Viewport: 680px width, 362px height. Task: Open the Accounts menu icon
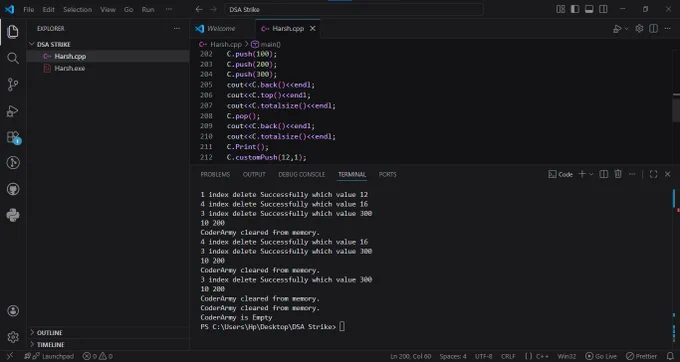[x=13, y=310]
